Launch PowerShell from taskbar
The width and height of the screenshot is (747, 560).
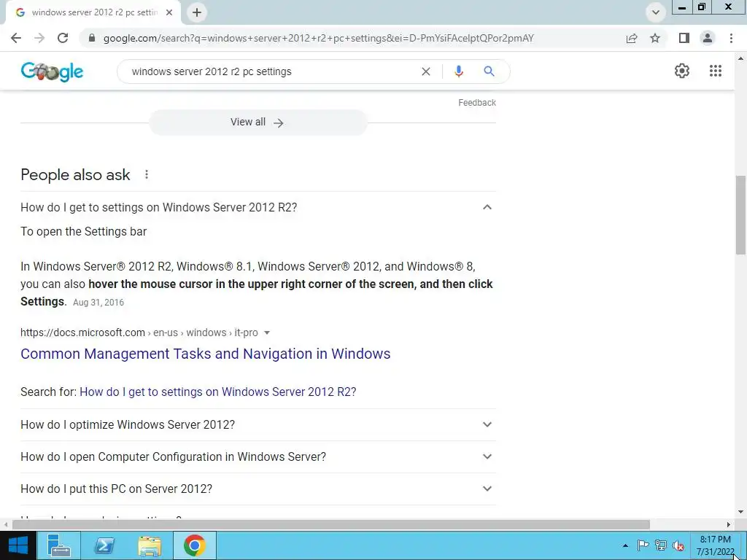[x=104, y=545]
